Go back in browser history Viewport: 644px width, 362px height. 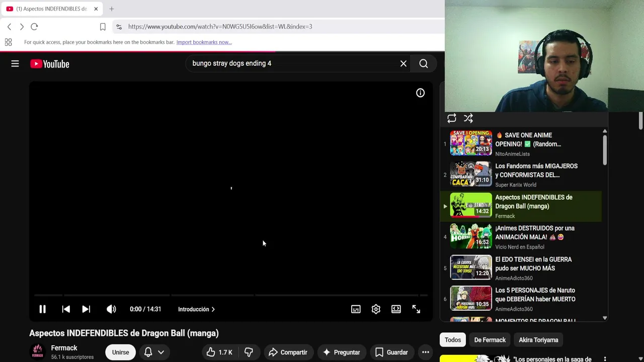coord(9,27)
